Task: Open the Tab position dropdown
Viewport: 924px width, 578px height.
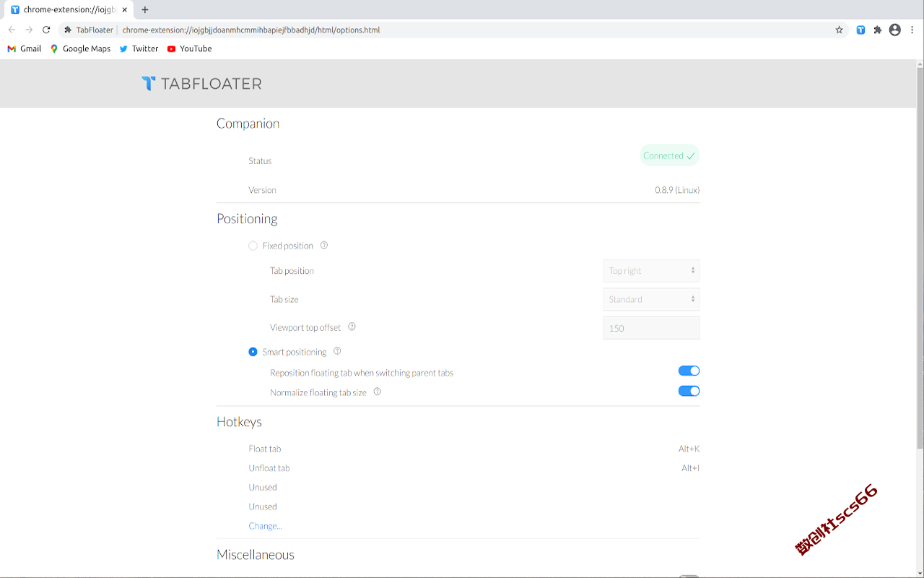Action: [x=651, y=271]
